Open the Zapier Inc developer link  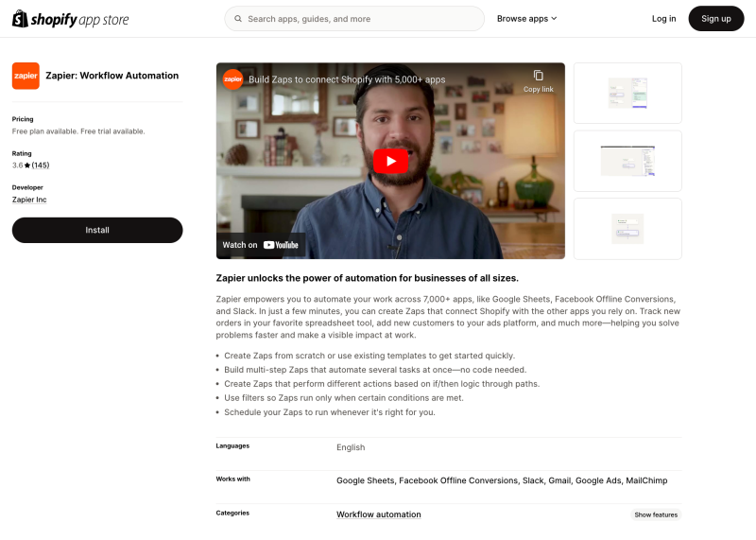29,200
